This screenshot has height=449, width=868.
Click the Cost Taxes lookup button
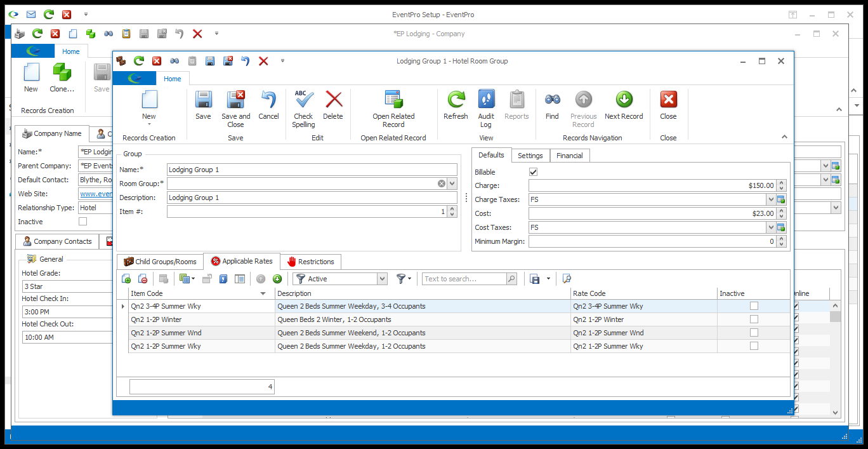(x=782, y=227)
